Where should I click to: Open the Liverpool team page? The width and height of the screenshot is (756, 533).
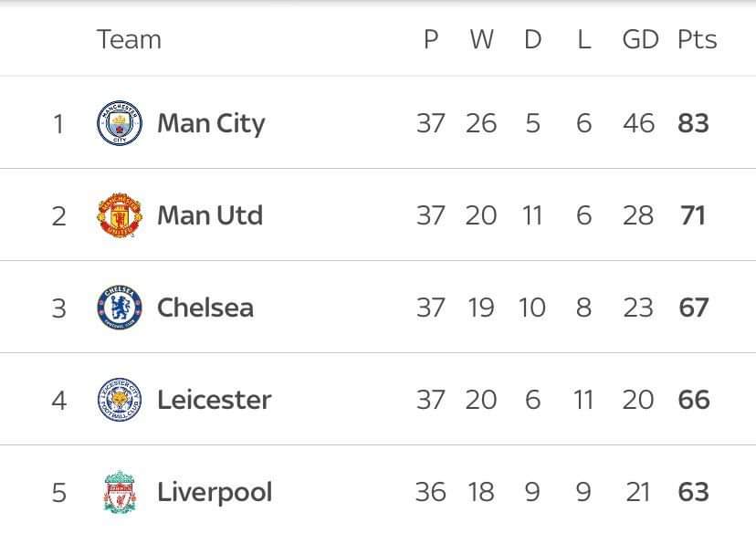(x=215, y=492)
